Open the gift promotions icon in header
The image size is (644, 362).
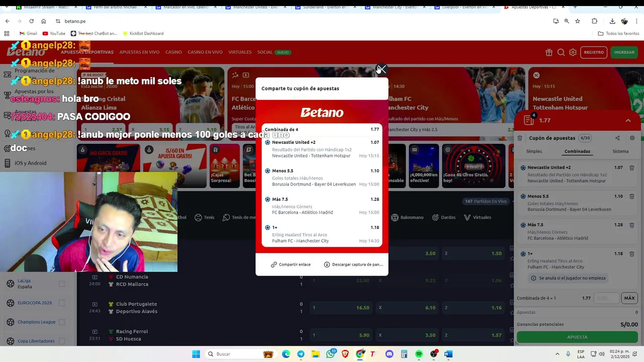click(549, 52)
